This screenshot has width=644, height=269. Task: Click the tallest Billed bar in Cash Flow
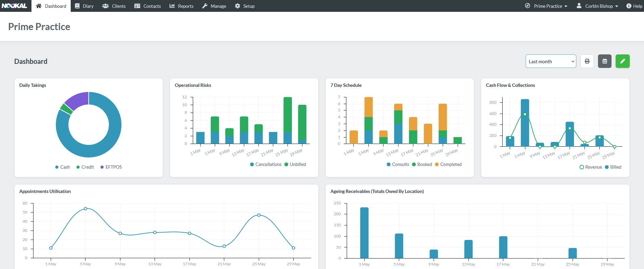point(525,123)
